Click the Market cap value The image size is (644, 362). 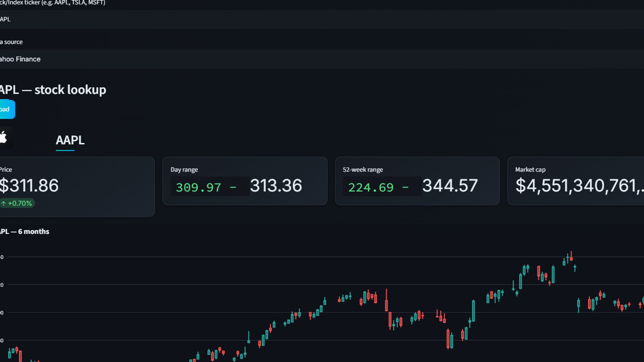(580, 186)
